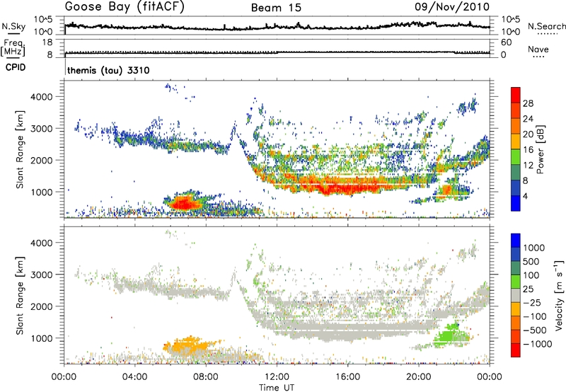Click the red segment of Power color bar
This screenshot has height=392, width=566.
pyautogui.click(x=516, y=95)
